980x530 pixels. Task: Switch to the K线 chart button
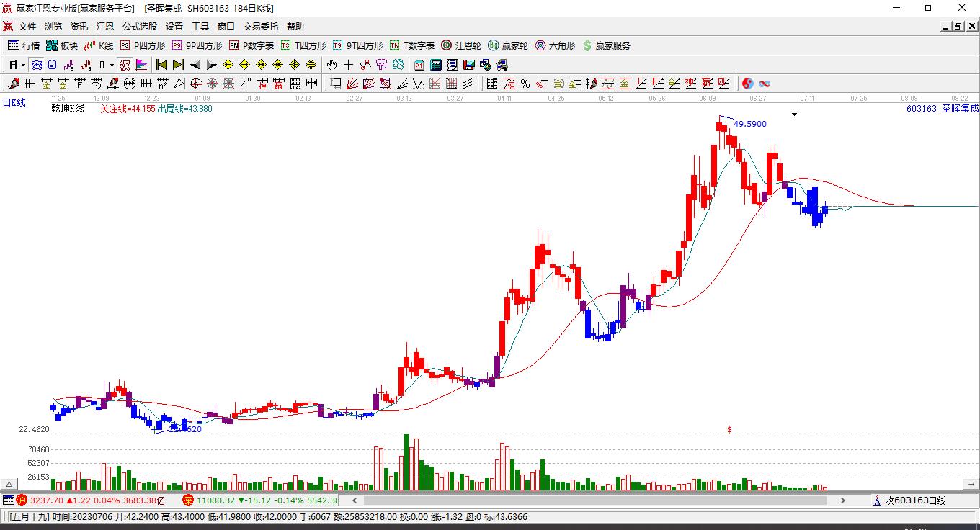[x=99, y=45]
